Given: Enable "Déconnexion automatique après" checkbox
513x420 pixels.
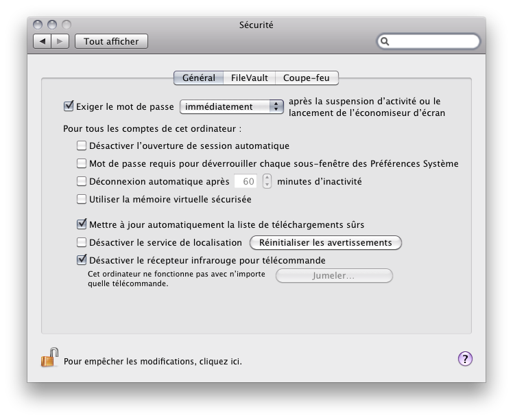Looking at the screenshot, I should [82, 182].
